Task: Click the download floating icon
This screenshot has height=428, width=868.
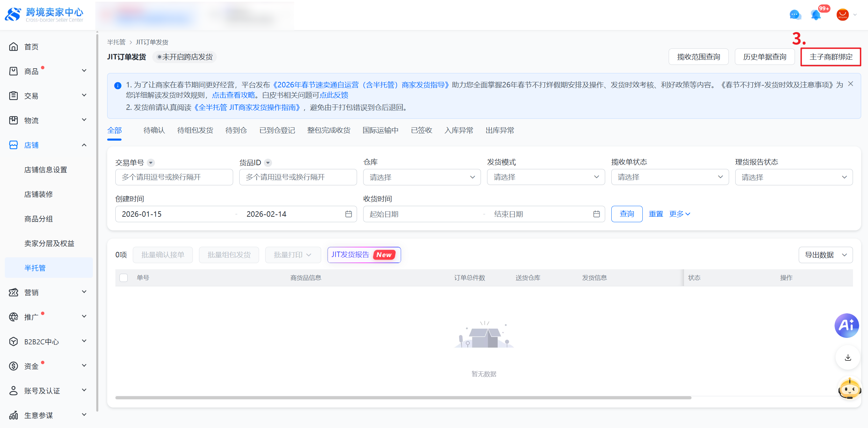Action: [x=848, y=358]
